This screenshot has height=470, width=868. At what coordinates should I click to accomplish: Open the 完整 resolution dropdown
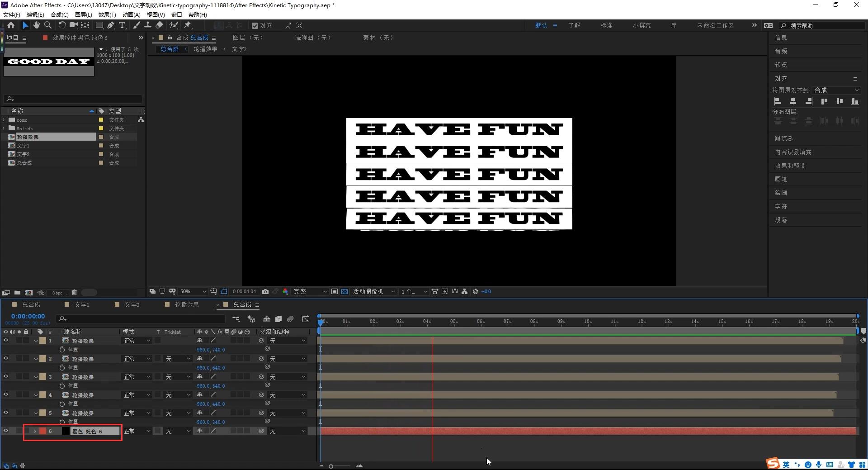310,291
